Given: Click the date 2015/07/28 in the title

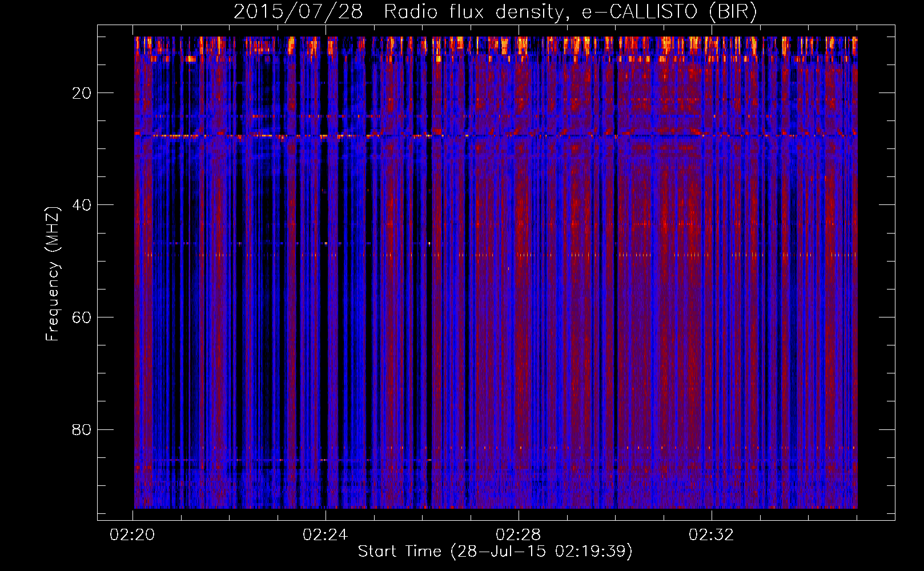Looking at the screenshot, I should [x=298, y=11].
